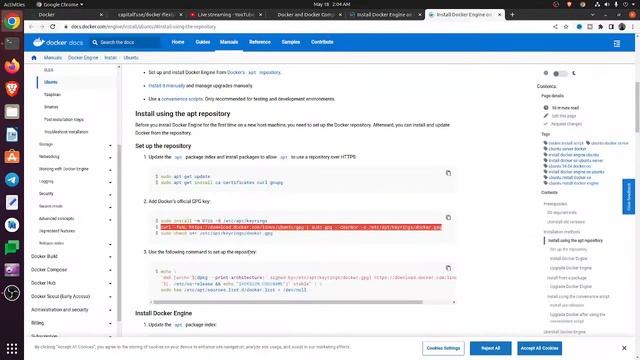This screenshot has height=360, width=640.
Task: Open Cookies Settings
Action: pyautogui.click(x=443, y=348)
